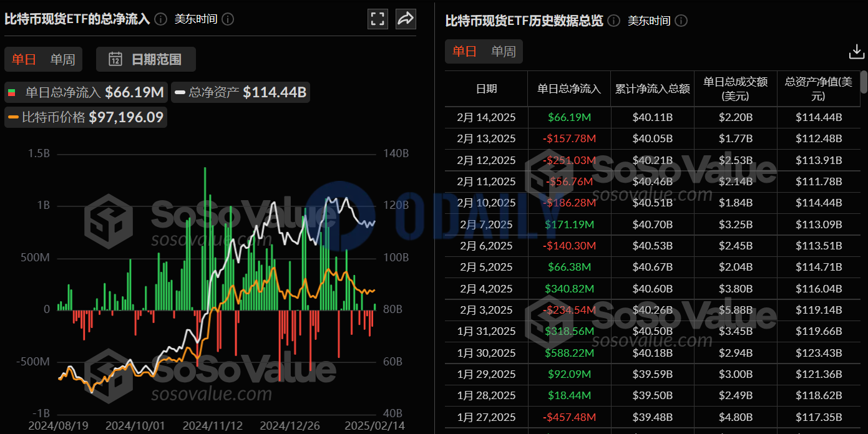This screenshot has width=868, height=434.
Task: Click -$457.48M outflow value
Action: pos(569,417)
